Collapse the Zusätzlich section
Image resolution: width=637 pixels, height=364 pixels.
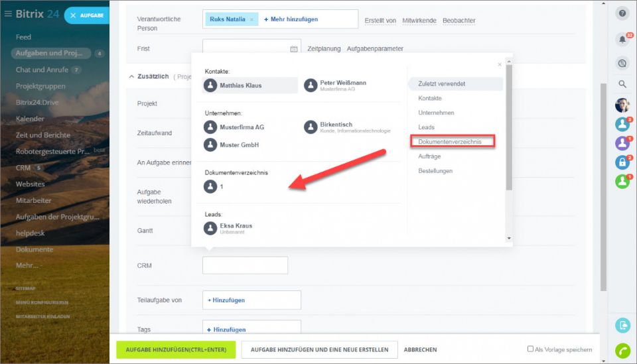click(x=131, y=77)
